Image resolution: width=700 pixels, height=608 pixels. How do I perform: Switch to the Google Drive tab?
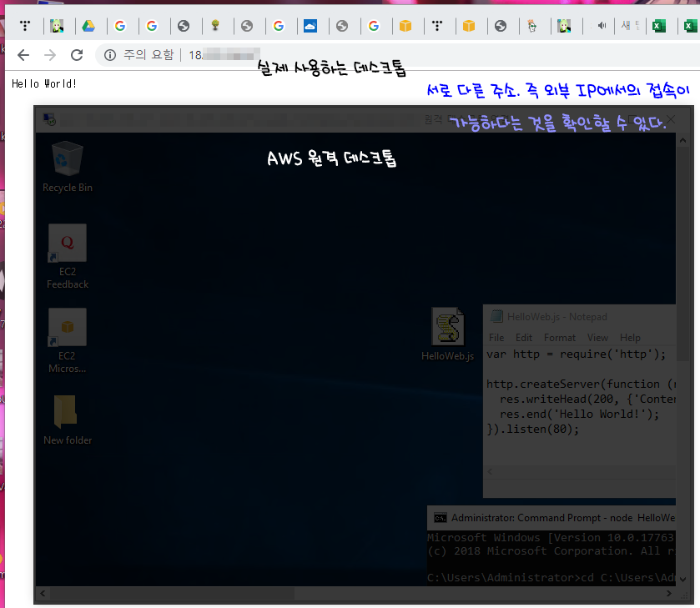(x=88, y=27)
